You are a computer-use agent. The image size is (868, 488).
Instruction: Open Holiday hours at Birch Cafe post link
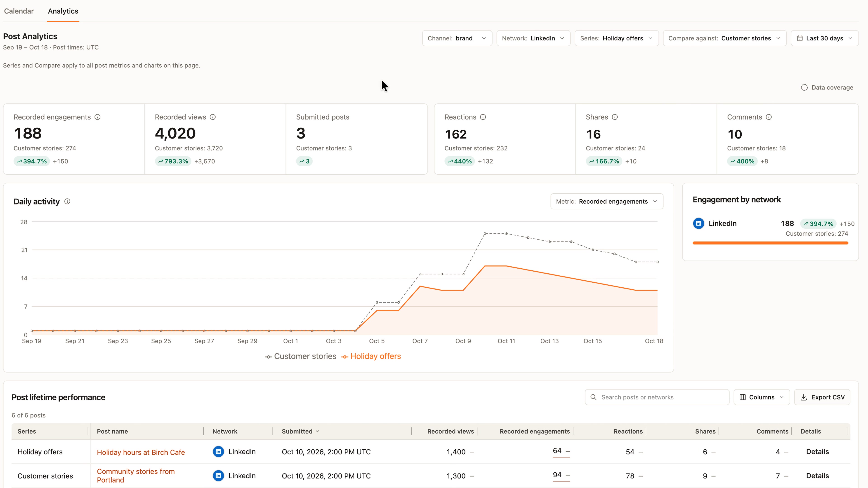(141, 452)
